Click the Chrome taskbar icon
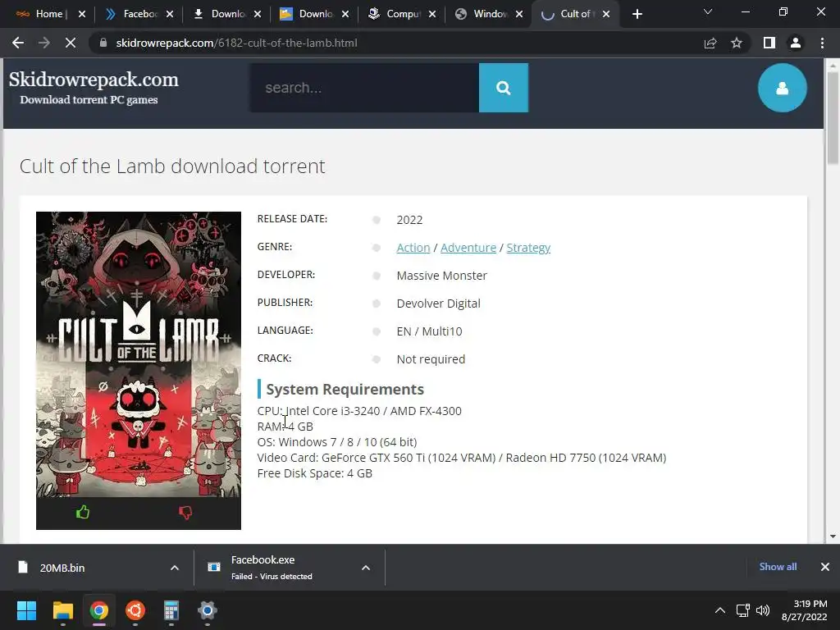This screenshot has height=630, width=840. (x=99, y=610)
